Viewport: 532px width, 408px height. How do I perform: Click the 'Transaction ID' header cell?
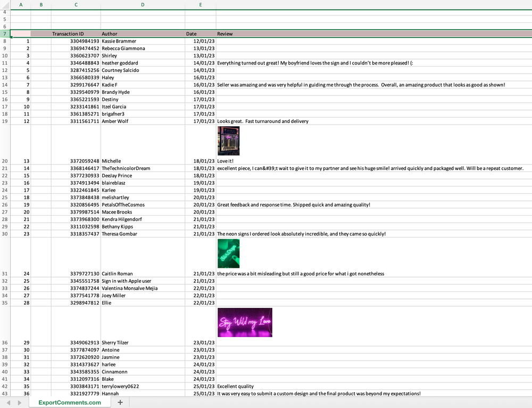click(x=76, y=34)
